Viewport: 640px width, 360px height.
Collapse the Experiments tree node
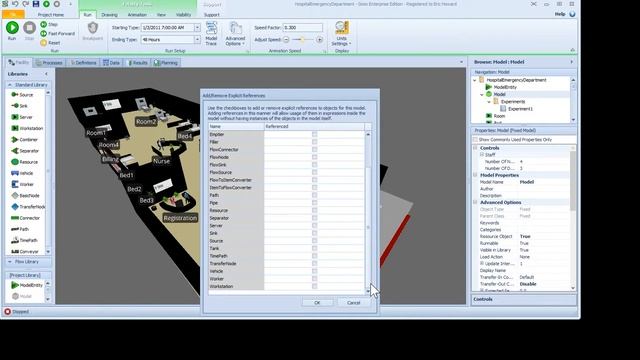click(x=489, y=102)
